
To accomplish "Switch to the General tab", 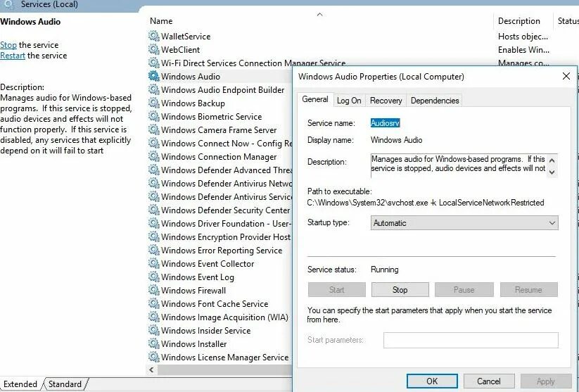I will (315, 99).
